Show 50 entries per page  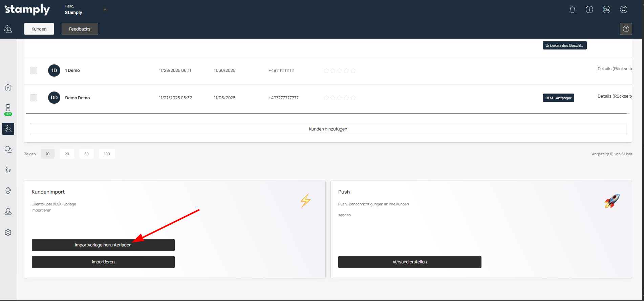click(86, 154)
